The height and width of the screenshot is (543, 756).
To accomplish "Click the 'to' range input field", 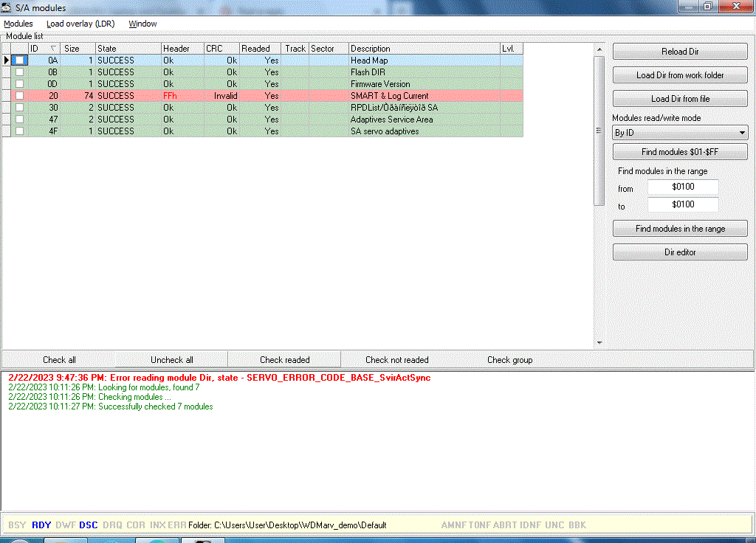I will pyautogui.click(x=683, y=204).
